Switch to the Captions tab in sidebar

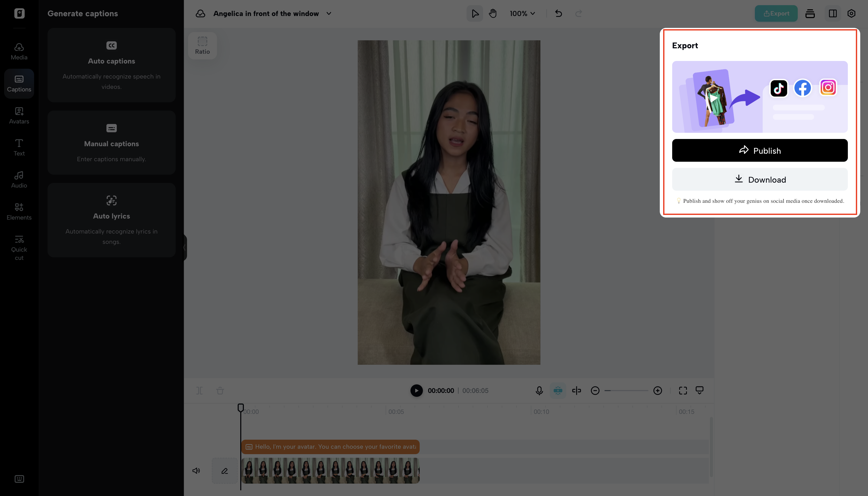[19, 83]
